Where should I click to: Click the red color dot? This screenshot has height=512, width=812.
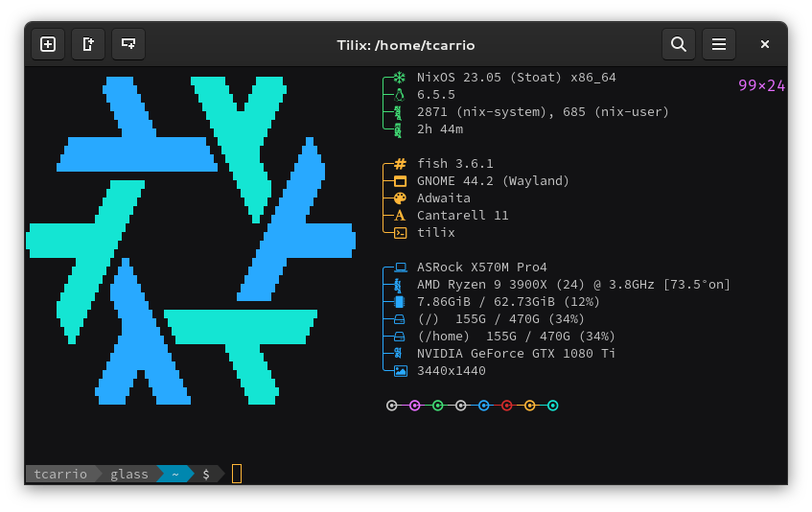coord(507,406)
